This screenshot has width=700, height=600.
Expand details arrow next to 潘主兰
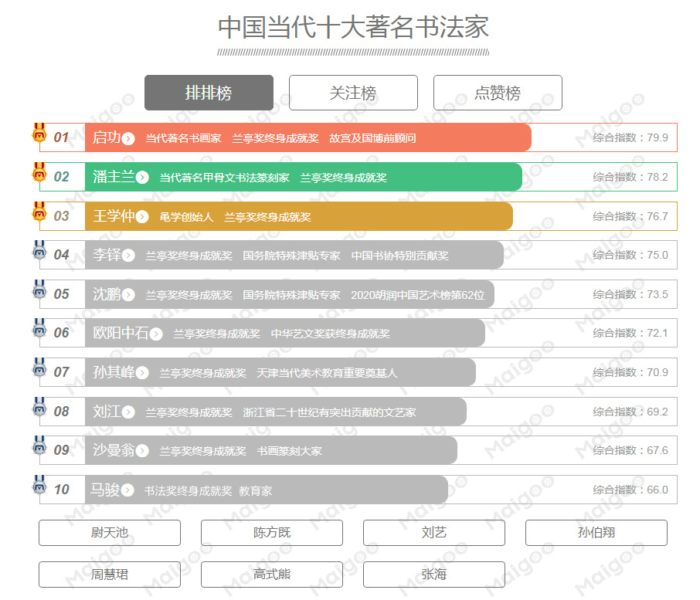coord(142,178)
